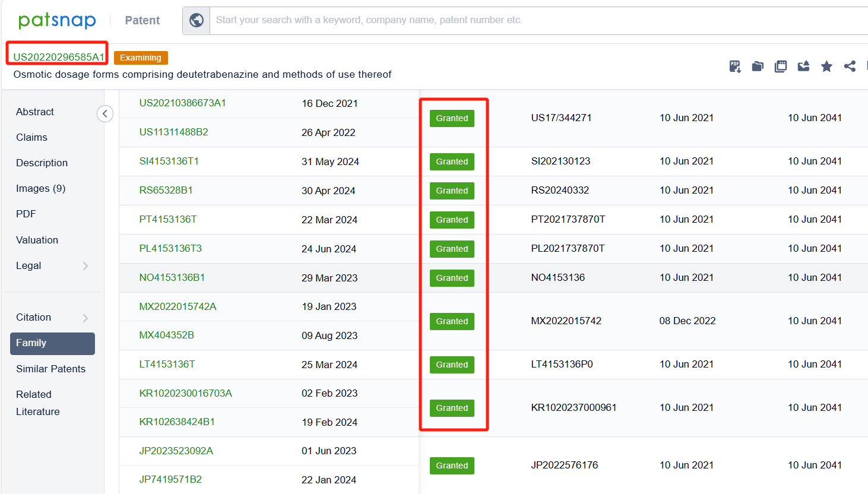Screen dimensions: 868x494
Task: Click the Examining status badge
Action: (x=141, y=58)
